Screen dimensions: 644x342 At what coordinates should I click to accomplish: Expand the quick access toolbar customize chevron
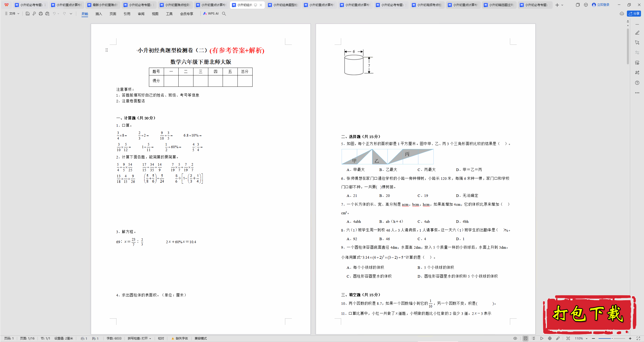(x=71, y=14)
